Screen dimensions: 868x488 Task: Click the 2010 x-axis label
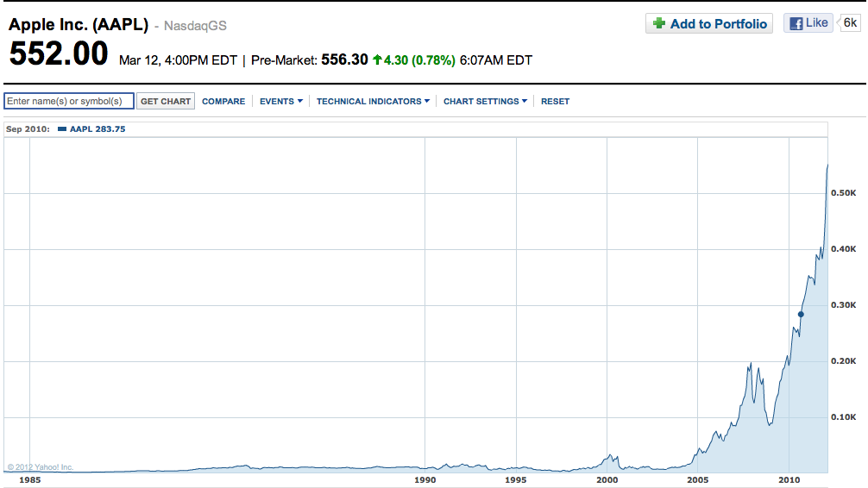[x=789, y=479]
